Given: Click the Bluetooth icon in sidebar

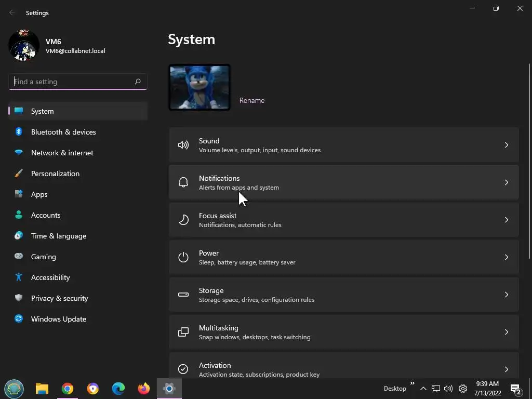Looking at the screenshot, I should 19,131.
